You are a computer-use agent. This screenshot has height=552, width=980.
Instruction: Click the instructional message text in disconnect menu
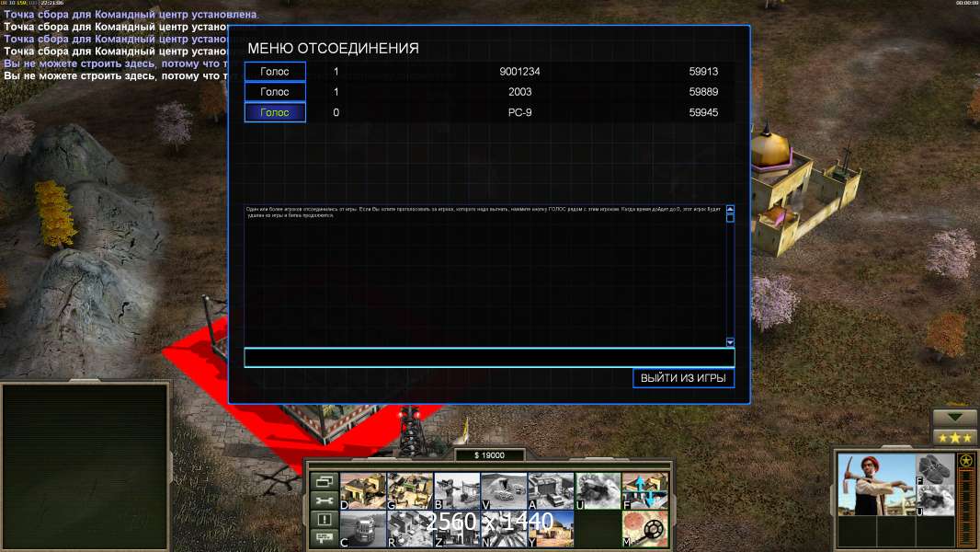(x=484, y=212)
